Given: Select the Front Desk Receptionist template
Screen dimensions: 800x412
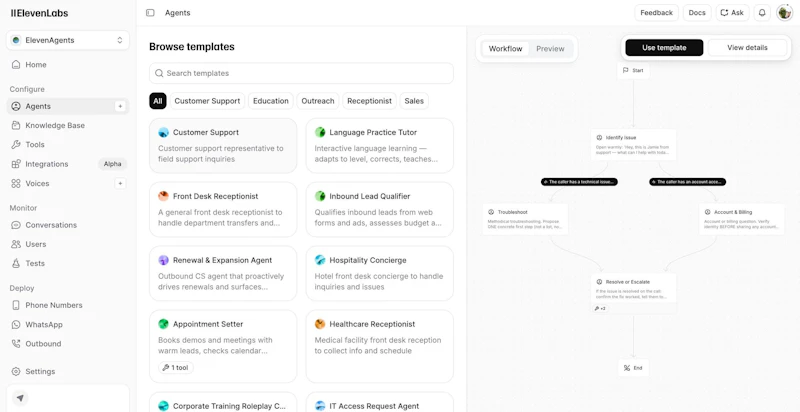Looking at the screenshot, I should (223, 210).
